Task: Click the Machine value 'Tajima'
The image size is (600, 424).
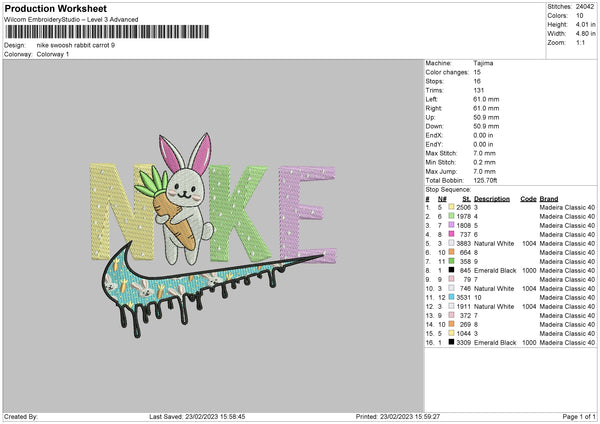Action: 483,63
